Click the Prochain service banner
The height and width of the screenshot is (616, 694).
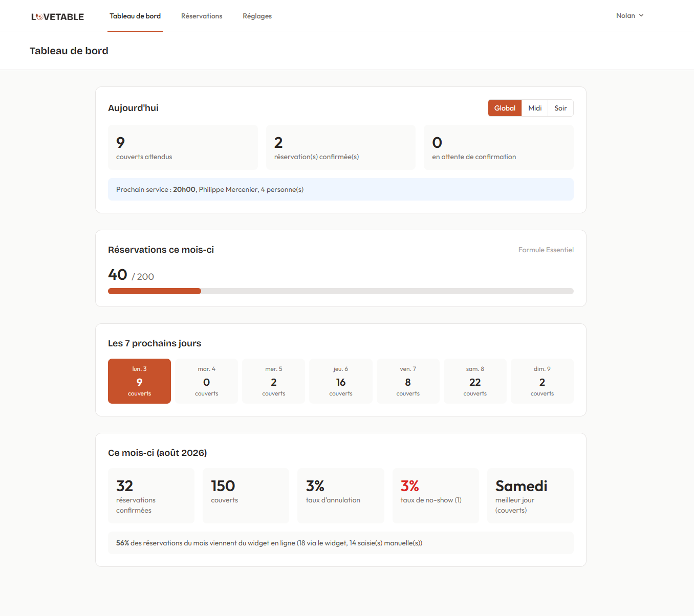(x=341, y=189)
